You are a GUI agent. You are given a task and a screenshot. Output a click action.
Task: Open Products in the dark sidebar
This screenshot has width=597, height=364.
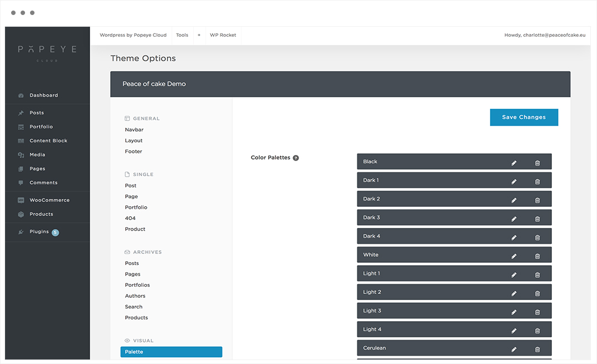point(41,214)
